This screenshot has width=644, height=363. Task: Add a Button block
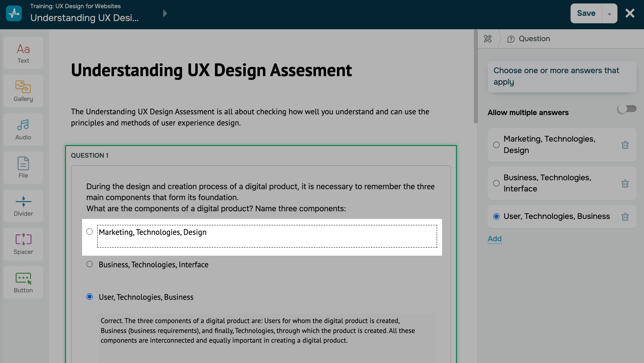pyautogui.click(x=23, y=282)
